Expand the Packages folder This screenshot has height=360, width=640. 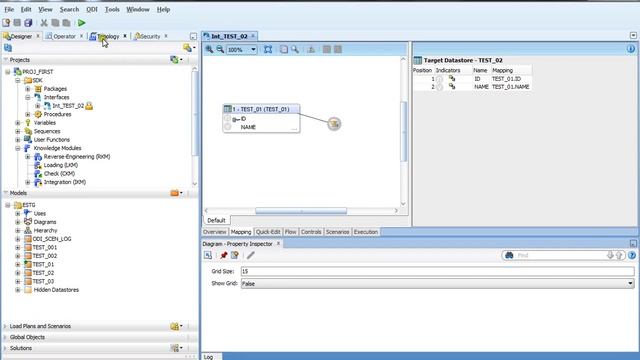coord(28,89)
